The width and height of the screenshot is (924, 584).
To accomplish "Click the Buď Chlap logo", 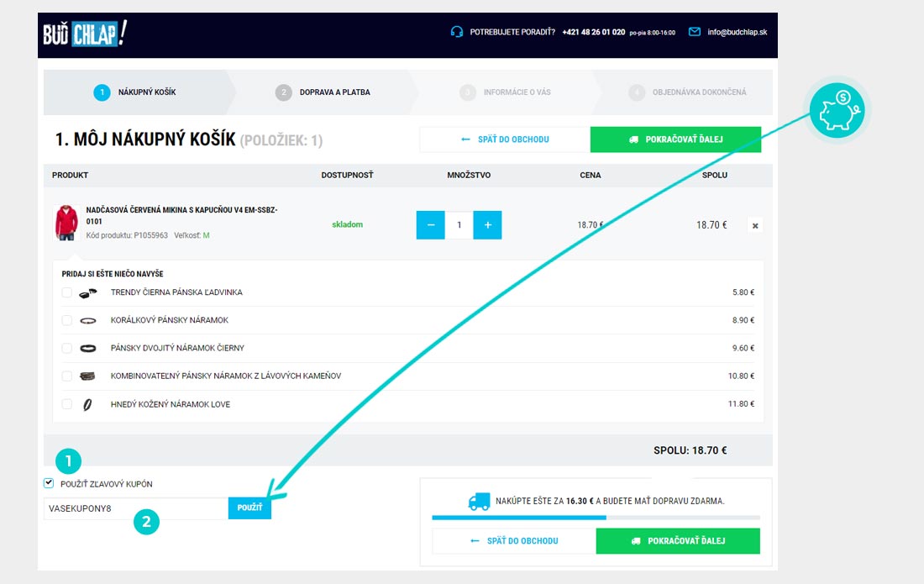I will click(x=85, y=34).
